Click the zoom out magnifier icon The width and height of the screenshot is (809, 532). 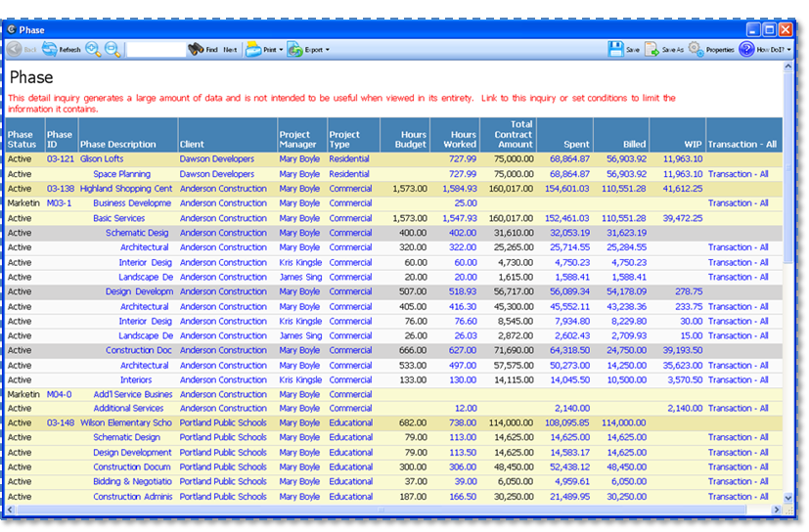pyautogui.click(x=112, y=49)
